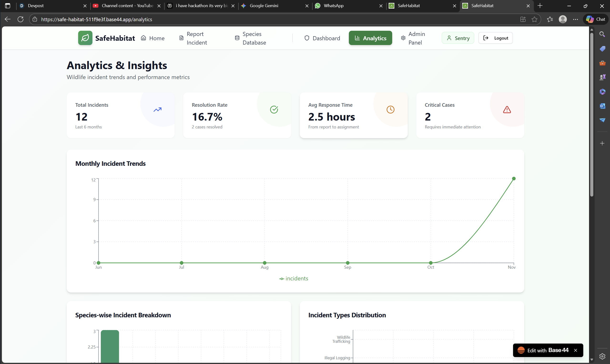The width and height of the screenshot is (610, 364).
Task: Click the Total Incidents trend arrow icon
Action: (158, 110)
